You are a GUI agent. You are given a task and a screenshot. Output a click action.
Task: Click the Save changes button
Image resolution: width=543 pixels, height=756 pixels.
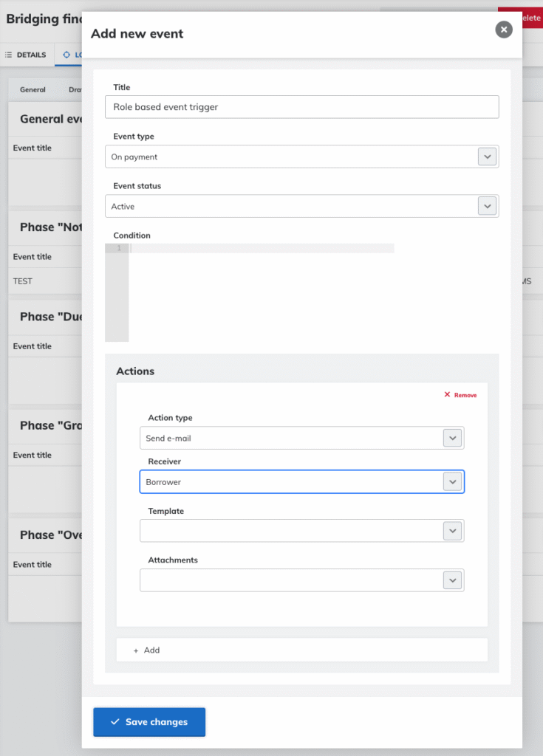click(x=149, y=721)
